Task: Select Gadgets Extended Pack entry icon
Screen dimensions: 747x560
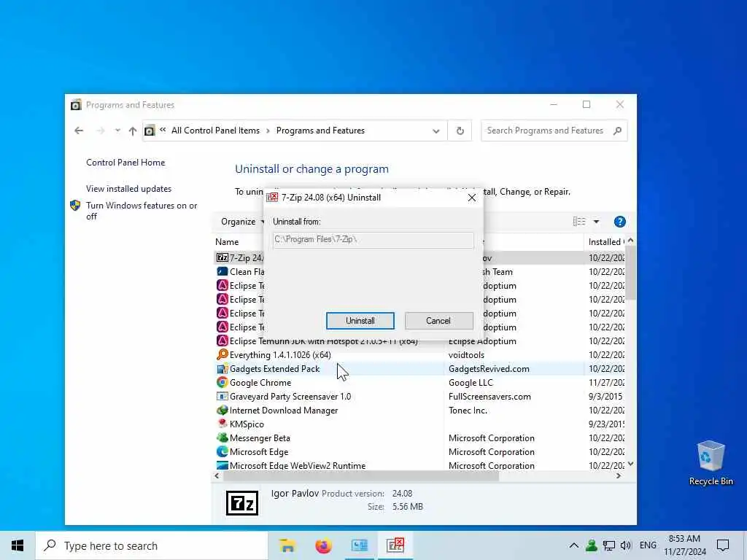Action: point(222,368)
